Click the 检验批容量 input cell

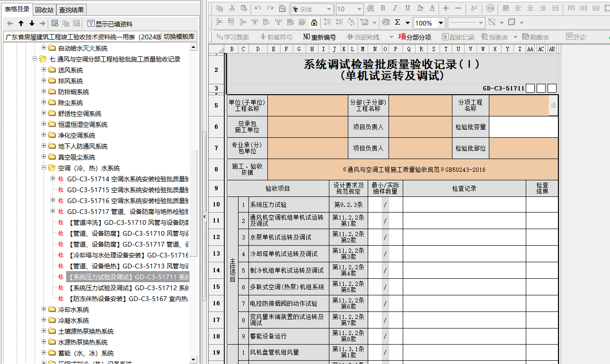(523, 127)
